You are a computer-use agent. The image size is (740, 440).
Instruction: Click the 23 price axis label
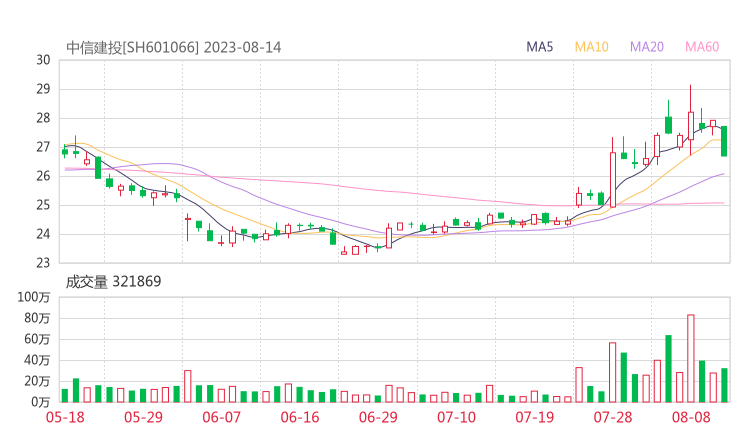click(x=43, y=262)
